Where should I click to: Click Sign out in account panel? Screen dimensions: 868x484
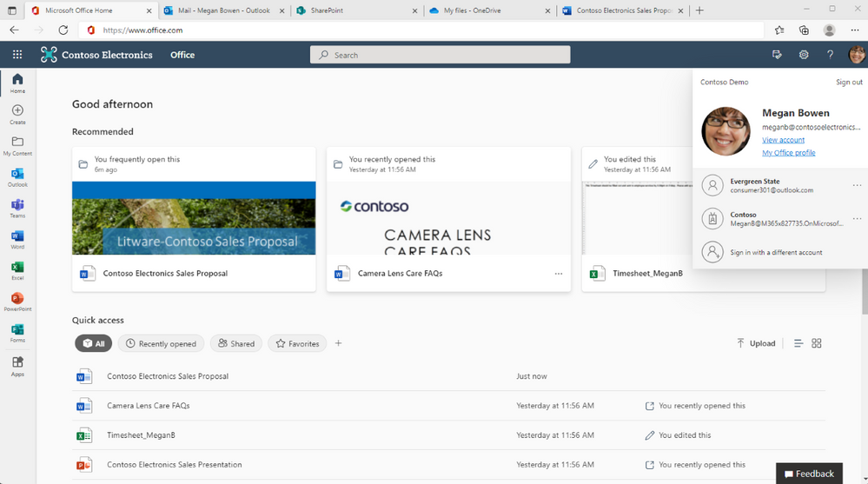tap(849, 82)
